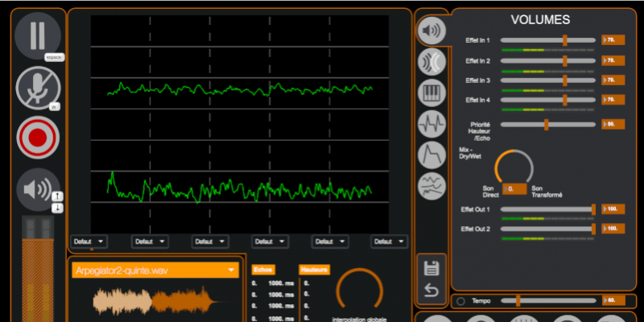The width and height of the screenshot is (644, 322).
Task: Select the stereo spatialization panel icon
Action: tap(432, 62)
